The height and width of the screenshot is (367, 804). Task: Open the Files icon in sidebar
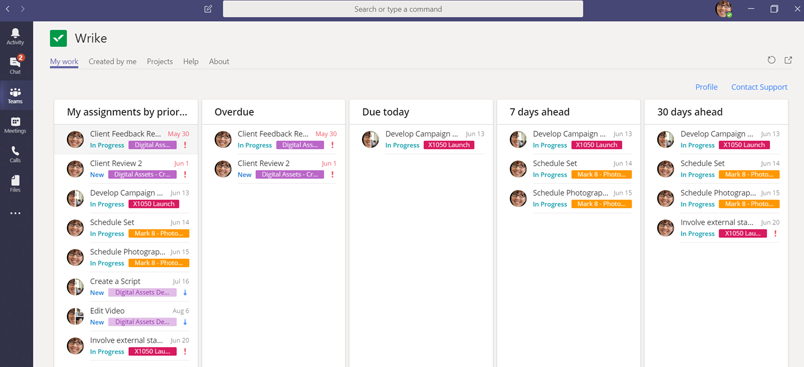tap(15, 184)
